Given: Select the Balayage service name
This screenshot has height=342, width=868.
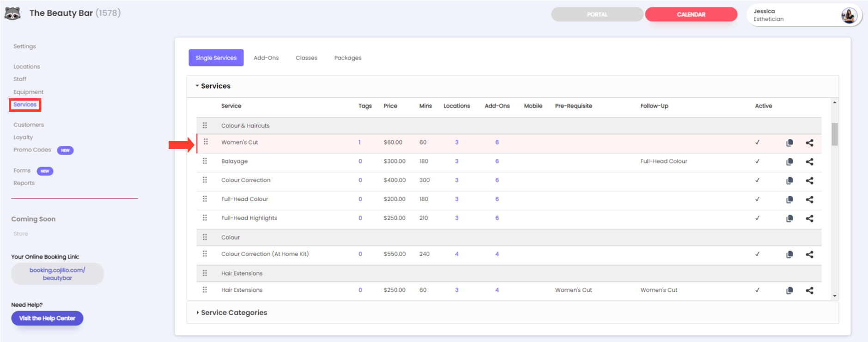Looking at the screenshot, I should point(234,161).
